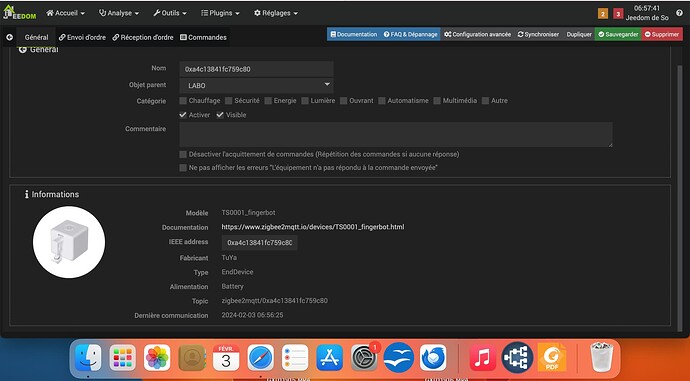Viewport: 690px width, 381px height.
Task: Open Calendar in the dock
Action: click(x=226, y=357)
